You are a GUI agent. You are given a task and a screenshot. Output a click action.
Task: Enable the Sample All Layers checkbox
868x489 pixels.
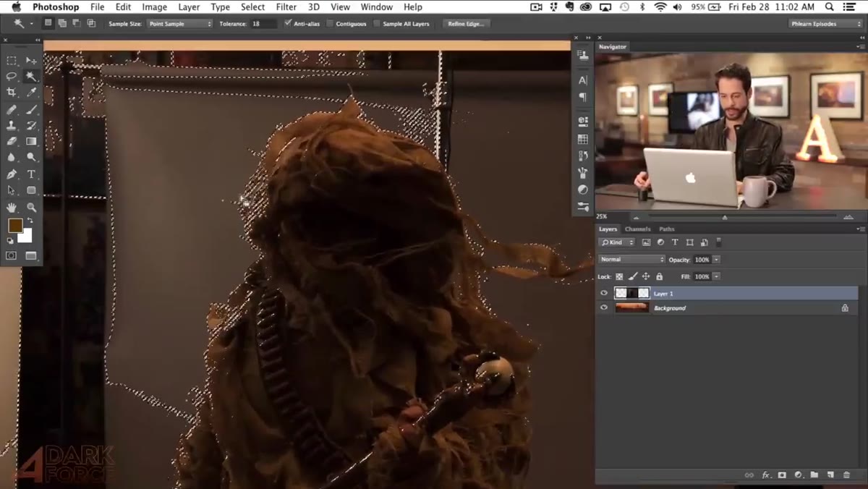click(x=377, y=24)
